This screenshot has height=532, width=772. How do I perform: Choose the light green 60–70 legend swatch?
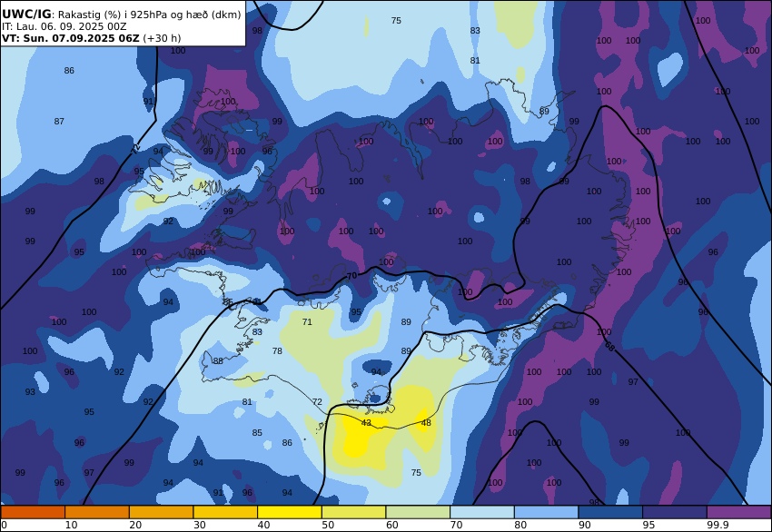point(418,512)
